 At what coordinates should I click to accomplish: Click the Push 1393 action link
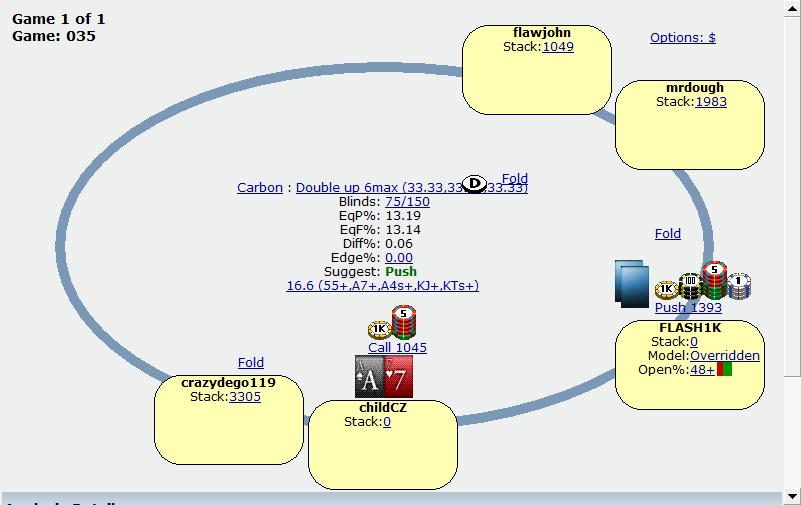coord(688,307)
